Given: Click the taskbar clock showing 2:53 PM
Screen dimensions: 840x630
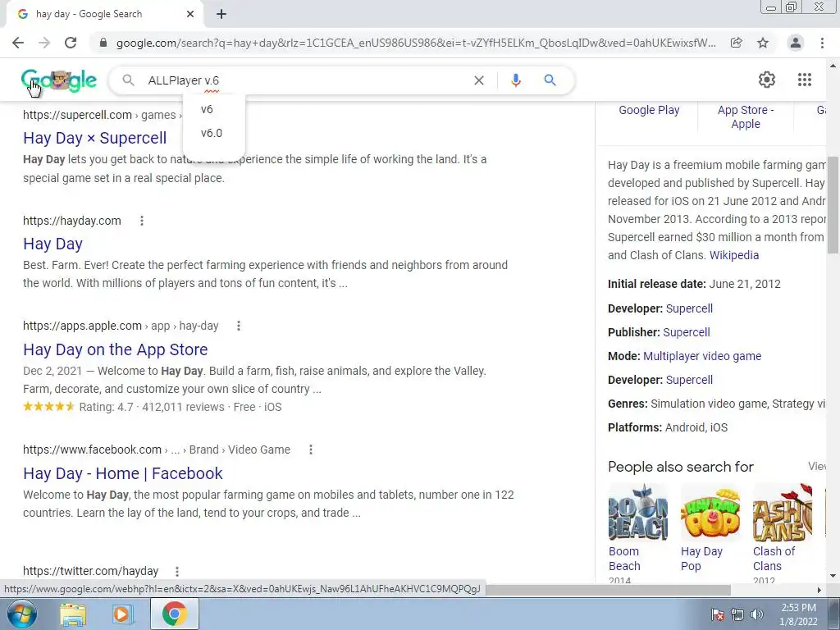Looking at the screenshot, I should coord(798,614).
